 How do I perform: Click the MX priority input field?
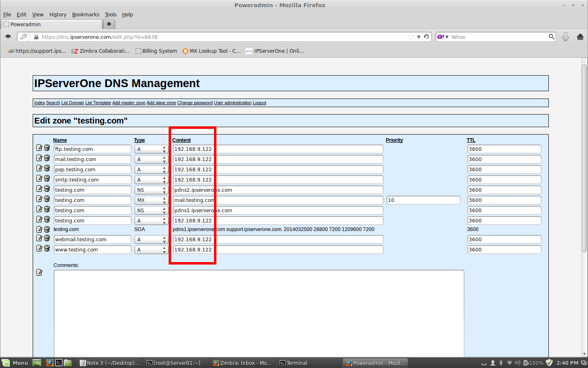coord(423,200)
